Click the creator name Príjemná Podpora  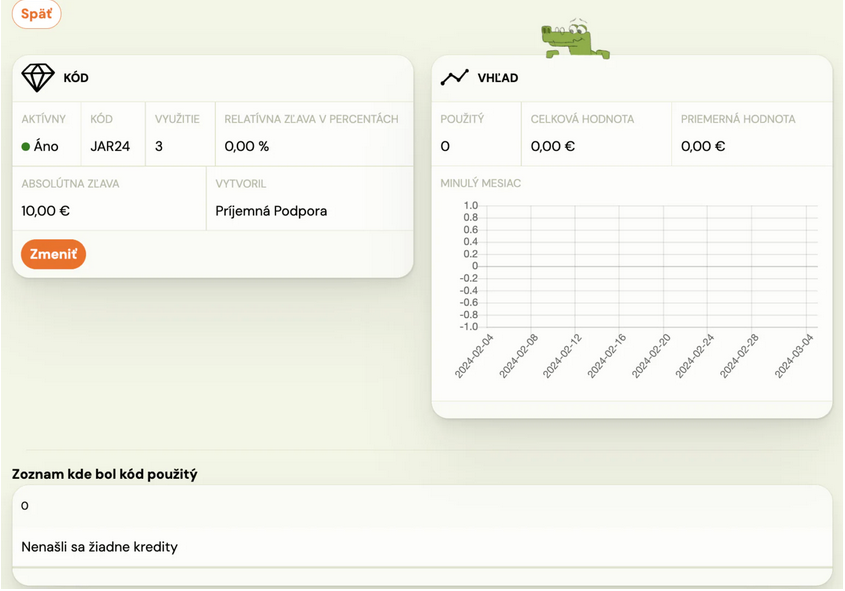click(x=271, y=211)
